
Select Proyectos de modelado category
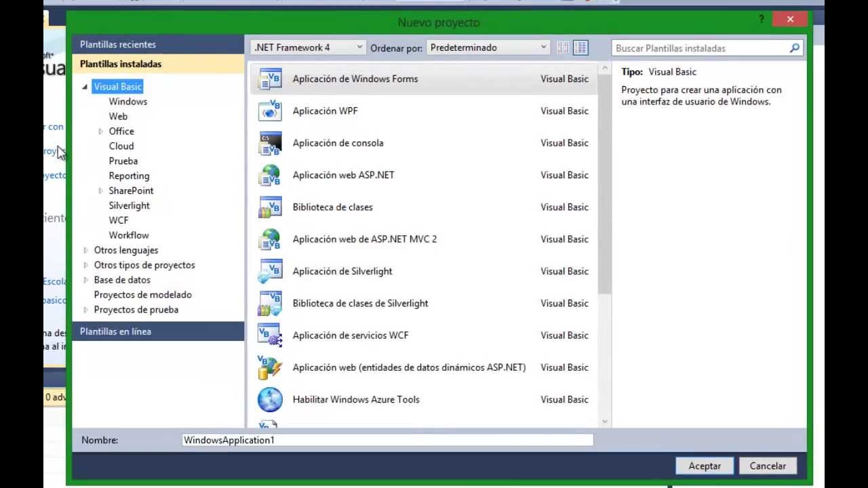[142, 296]
